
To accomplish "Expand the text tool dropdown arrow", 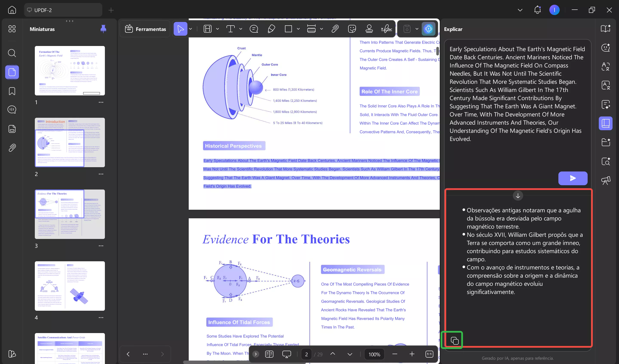I will tap(241, 29).
